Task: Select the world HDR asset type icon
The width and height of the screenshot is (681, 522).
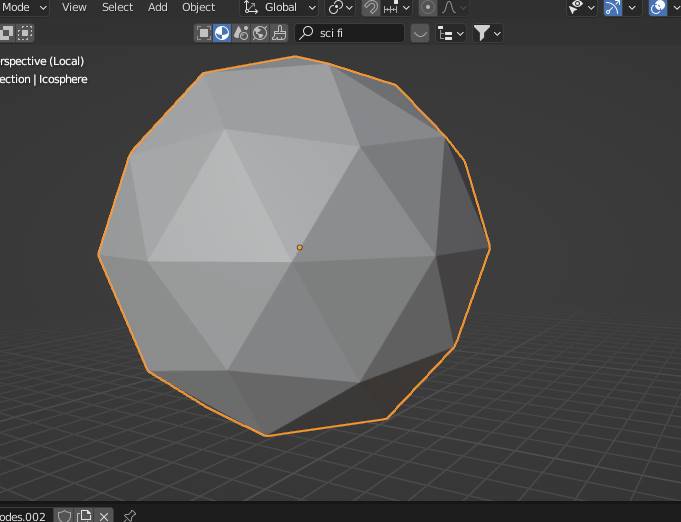Action: click(x=260, y=33)
